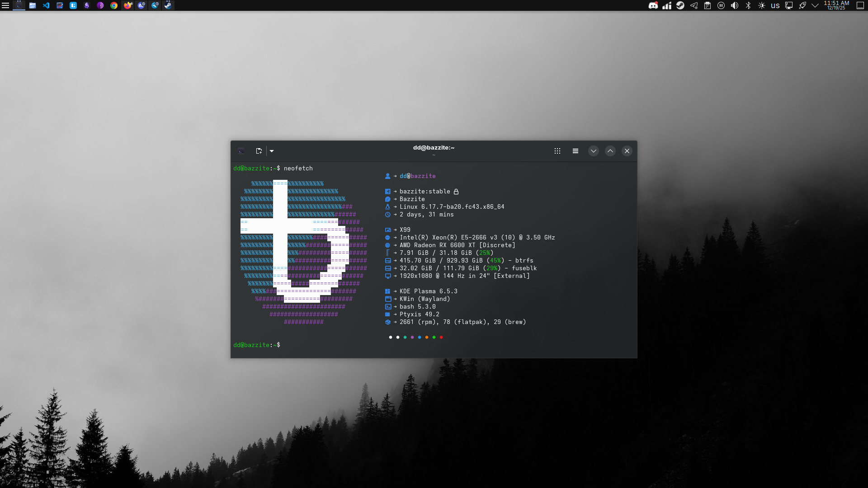The width and height of the screenshot is (868, 488).
Task: Open the Discord tray icon
Action: pyautogui.click(x=653, y=5)
